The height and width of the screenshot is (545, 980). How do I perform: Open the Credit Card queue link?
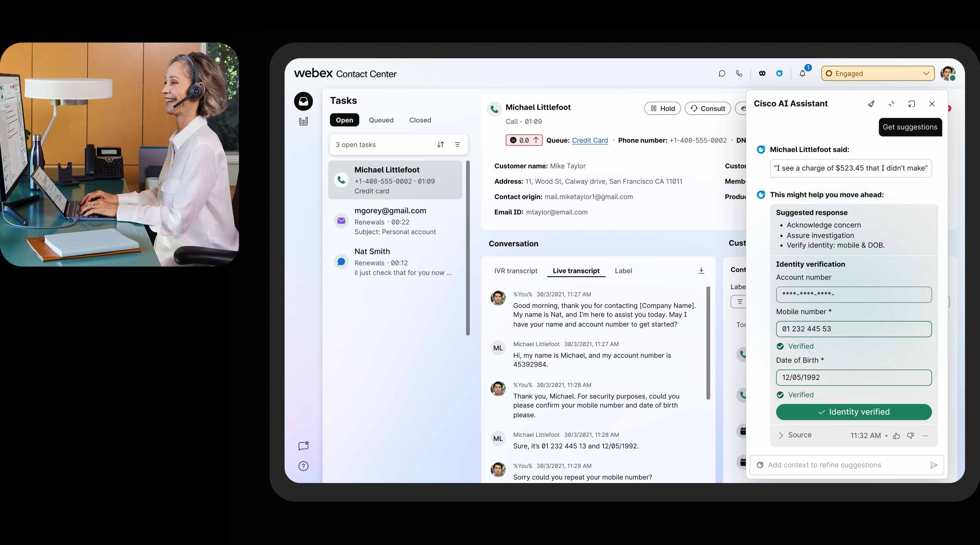click(590, 140)
